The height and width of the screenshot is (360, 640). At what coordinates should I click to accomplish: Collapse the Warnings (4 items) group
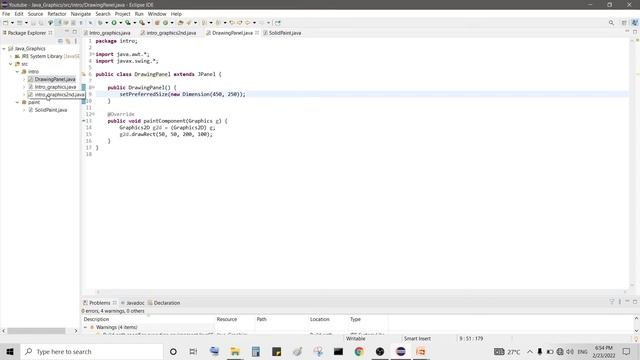(x=85, y=327)
